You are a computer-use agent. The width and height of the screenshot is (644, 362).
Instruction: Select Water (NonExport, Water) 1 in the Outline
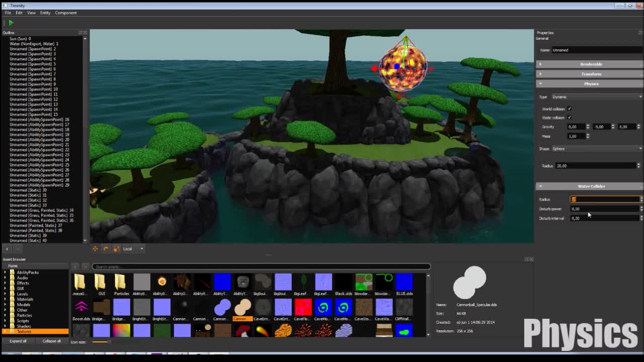34,44
